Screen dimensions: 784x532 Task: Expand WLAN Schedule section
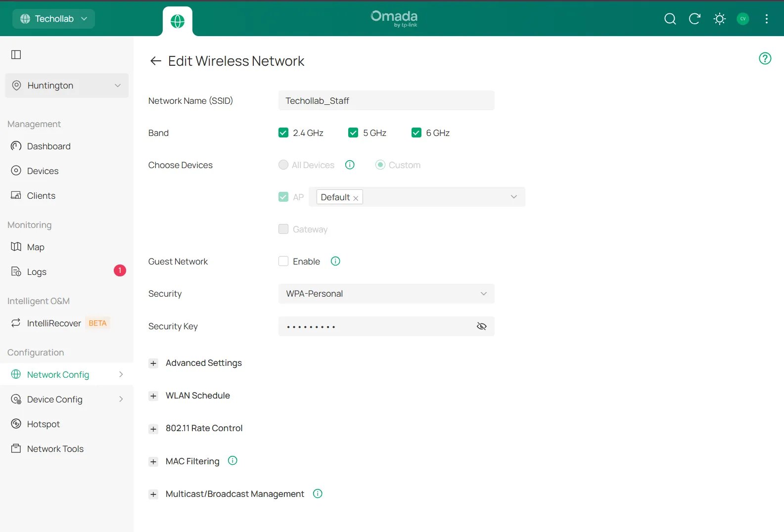coord(153,396)
